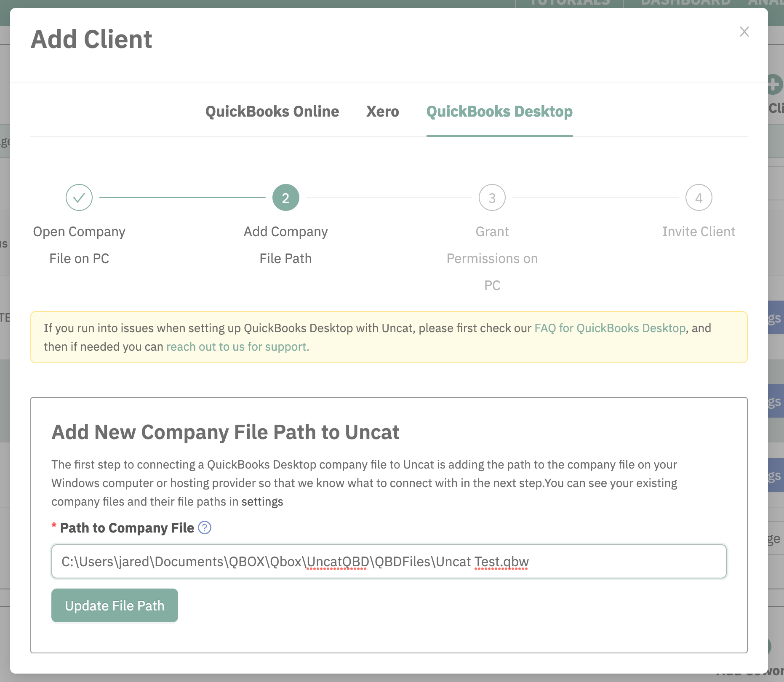Image resolution: width=784 pixels, height=682 pixels.
Task: Click the Add Company File Path step label
Action: click(x=286, y=245)
